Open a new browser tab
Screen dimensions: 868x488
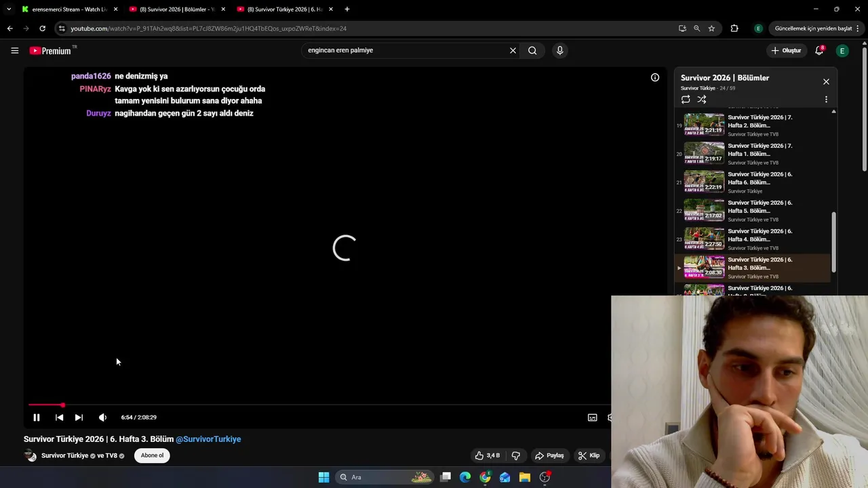tap(347, 9)
